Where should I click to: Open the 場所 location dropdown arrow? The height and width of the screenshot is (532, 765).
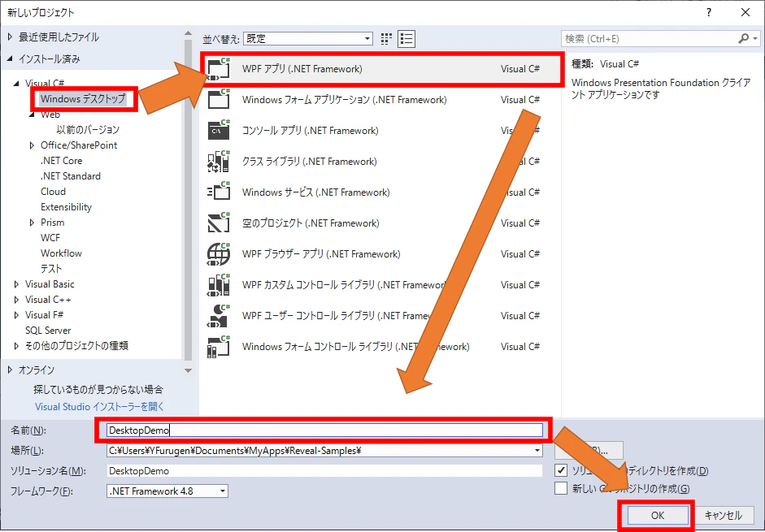[537, 451]
